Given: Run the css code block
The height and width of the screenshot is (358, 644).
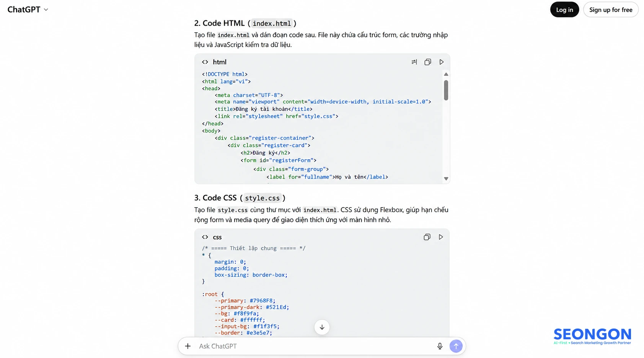Looking at the screenshot, I should coord(441,237).
